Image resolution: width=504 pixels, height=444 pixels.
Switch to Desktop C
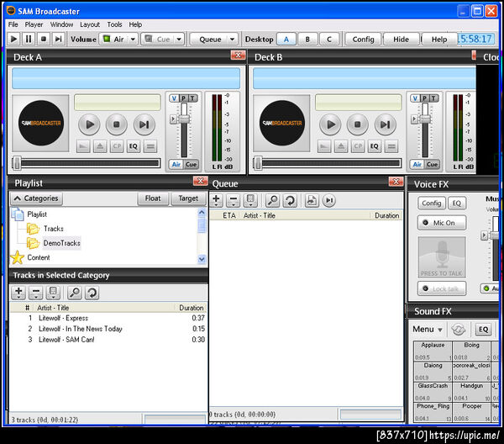329,40
